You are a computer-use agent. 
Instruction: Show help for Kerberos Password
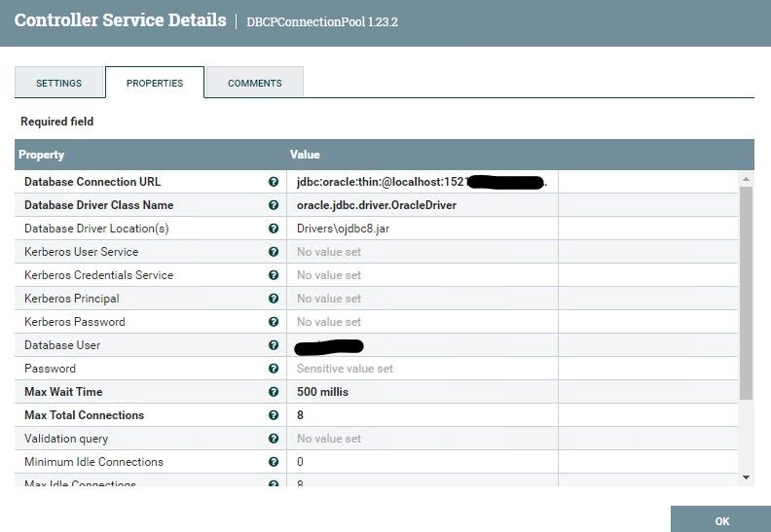[274, 322]
